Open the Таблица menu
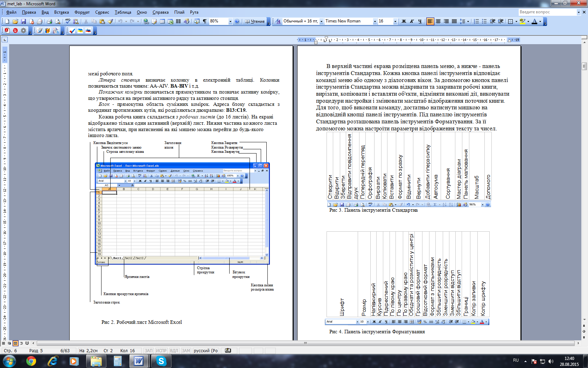Viewport: 588px width, 368px height. [x=123, y=12]
